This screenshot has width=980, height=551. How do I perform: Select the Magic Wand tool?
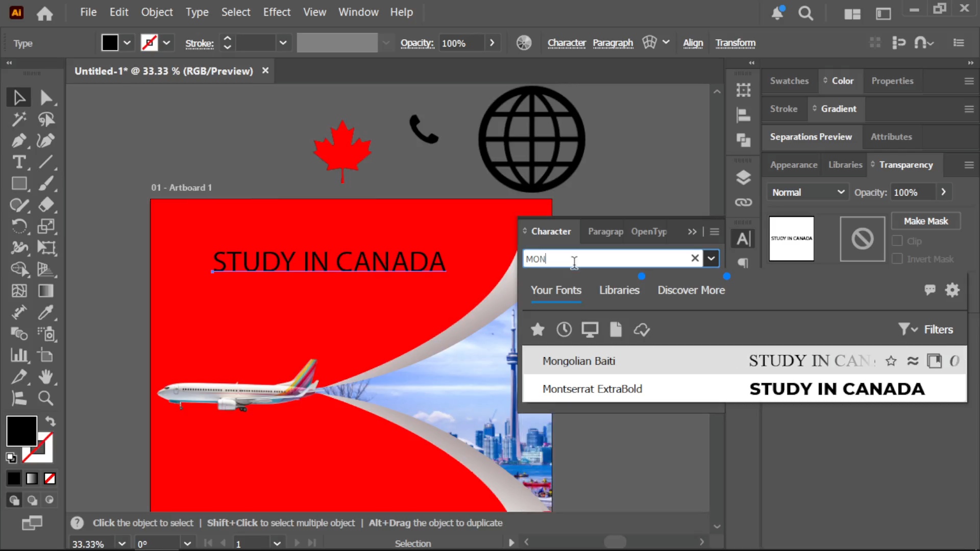click(x=19, y=119)
